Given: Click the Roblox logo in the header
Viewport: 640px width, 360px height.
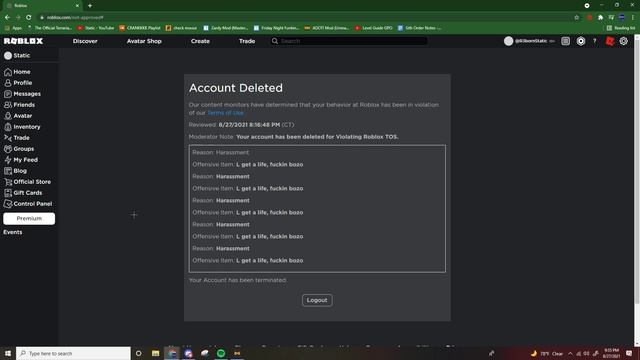Looking at the screenshot, I should 23,41.
